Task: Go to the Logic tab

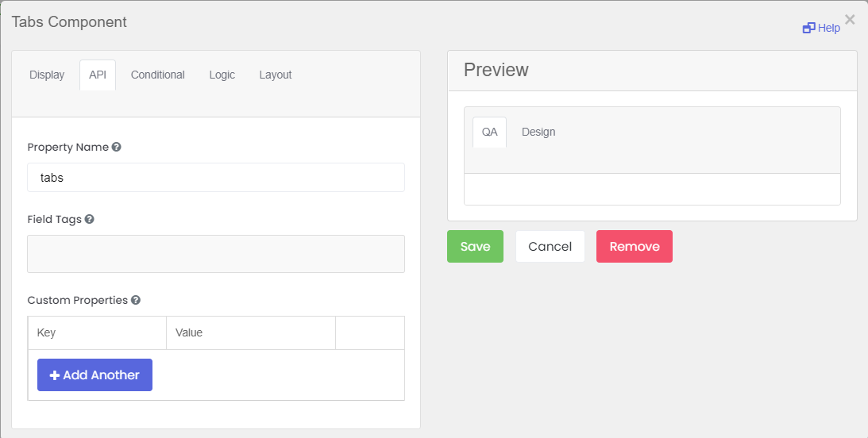Action: 222,75
